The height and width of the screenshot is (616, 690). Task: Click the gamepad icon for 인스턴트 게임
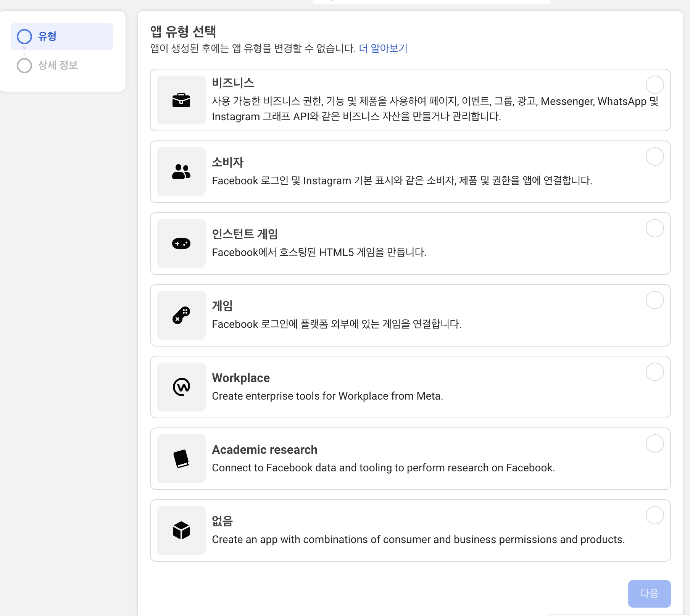click(x=181, y=243)
